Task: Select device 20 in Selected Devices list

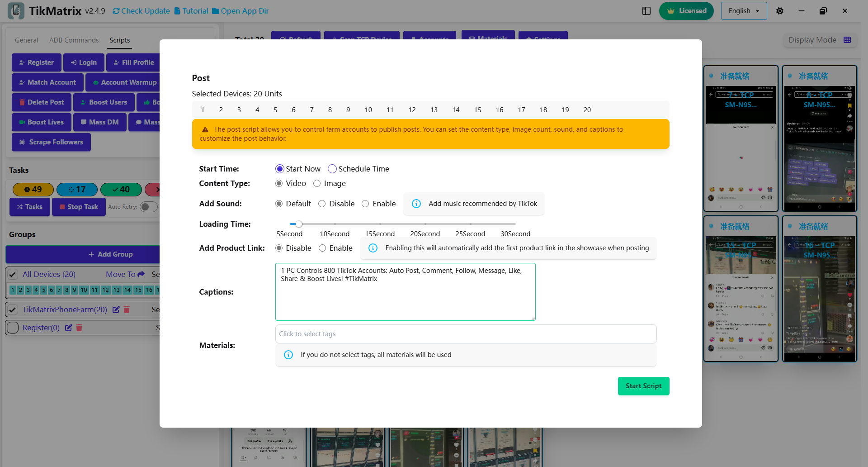Action: pos(587,110)
